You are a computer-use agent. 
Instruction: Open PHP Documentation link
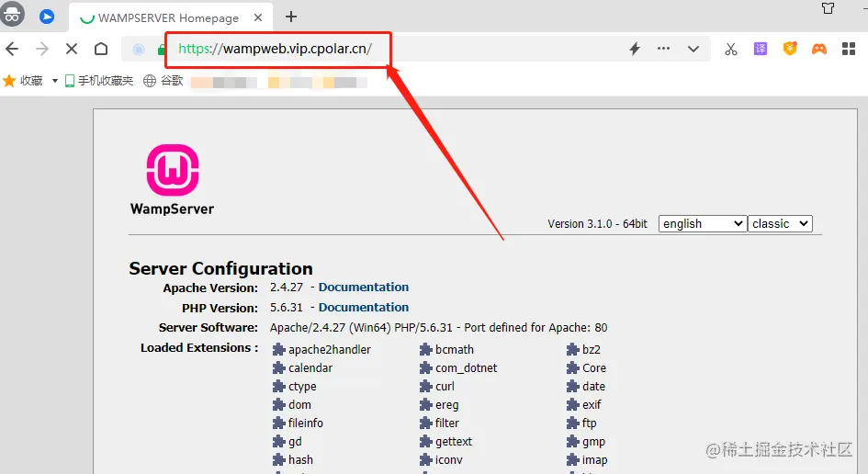click(x=363, y=308)
